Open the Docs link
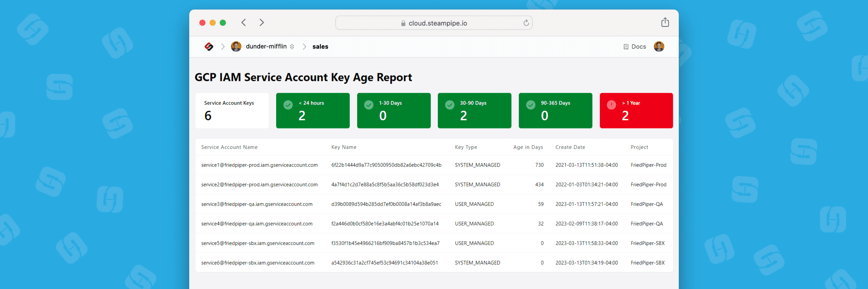The width and height of the screenshot is (868, 289). point(635,47)
